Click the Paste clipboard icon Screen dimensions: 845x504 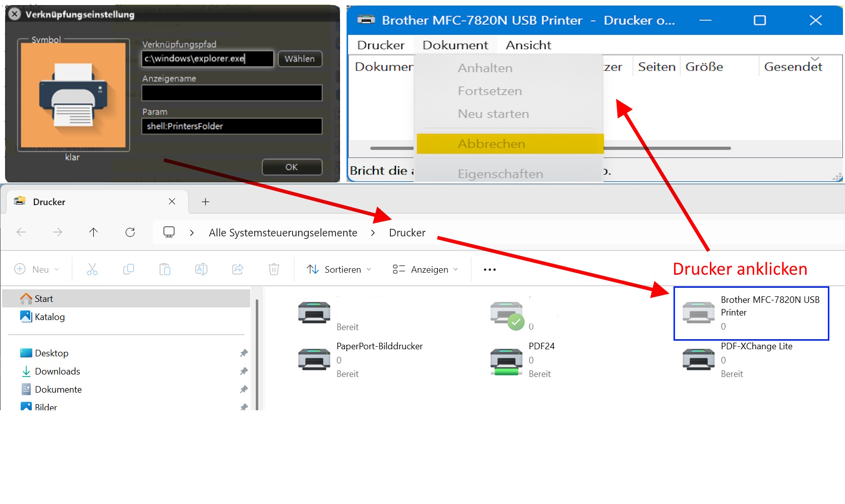point(165,270)
